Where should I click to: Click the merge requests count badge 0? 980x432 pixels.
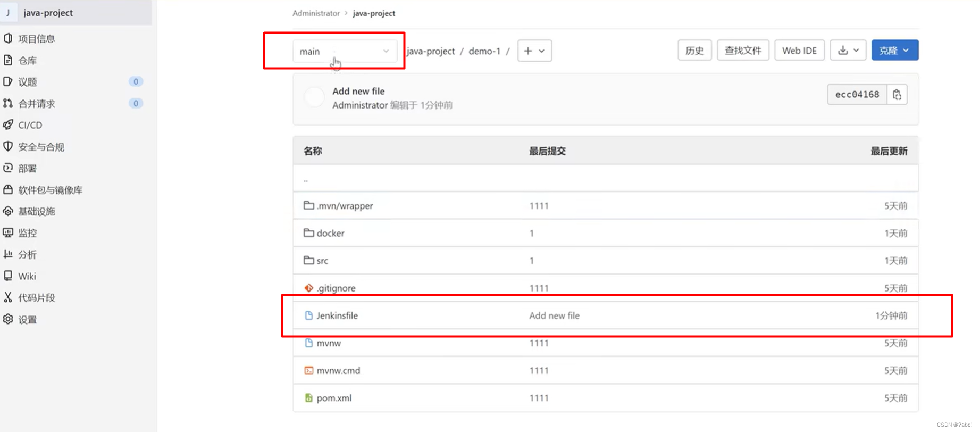tap(136, 103)
